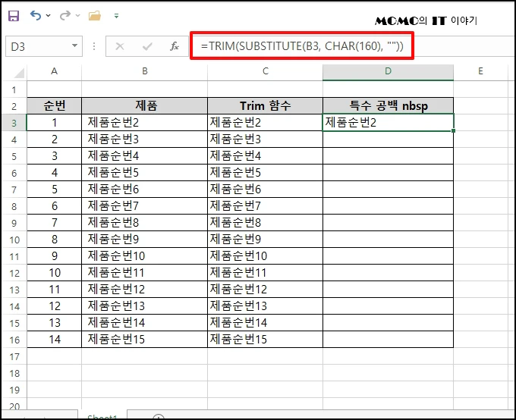Select row 3 header
The height and width of the screenshot is (420, 516).
click(x=14, y=123)
